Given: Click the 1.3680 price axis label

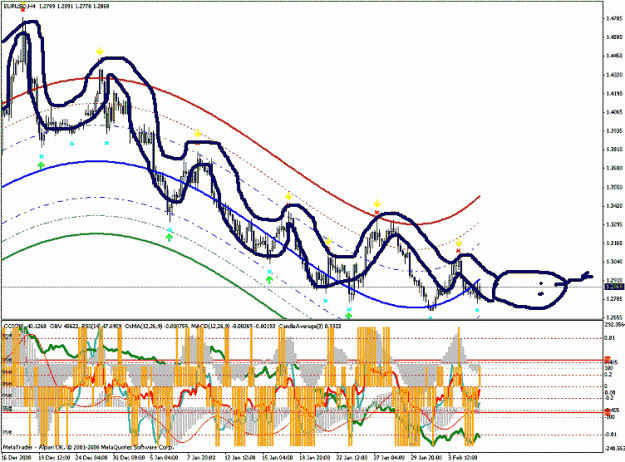Looking at the screenshot, I should pos(614,168).
